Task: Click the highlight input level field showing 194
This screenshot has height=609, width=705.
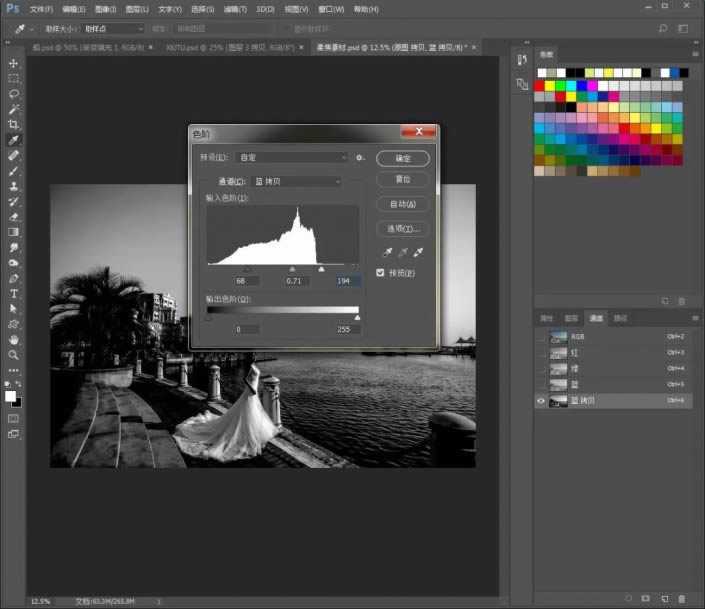Action: (x=347, y=282)
